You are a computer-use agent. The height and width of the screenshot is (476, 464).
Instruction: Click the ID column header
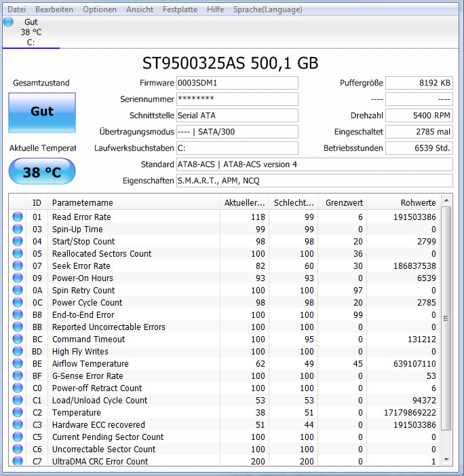tap(37, 202)
